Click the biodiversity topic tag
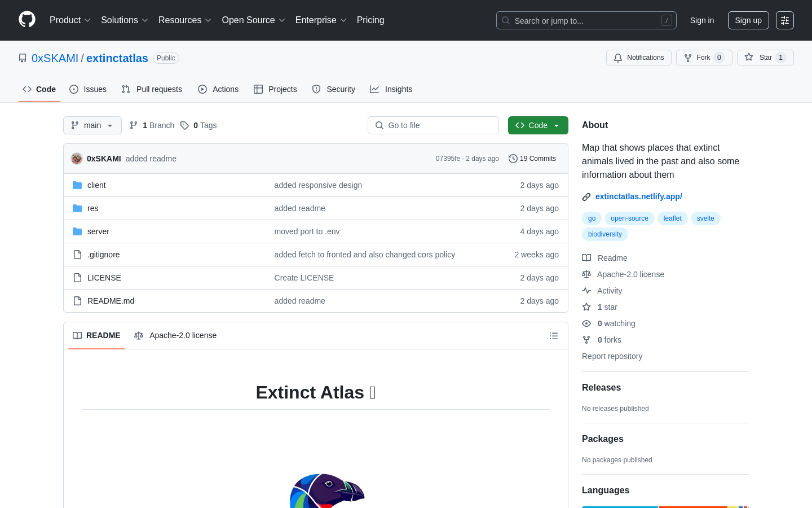The height and width of the screenshot is (508, 812). click(x=605, y=234)
